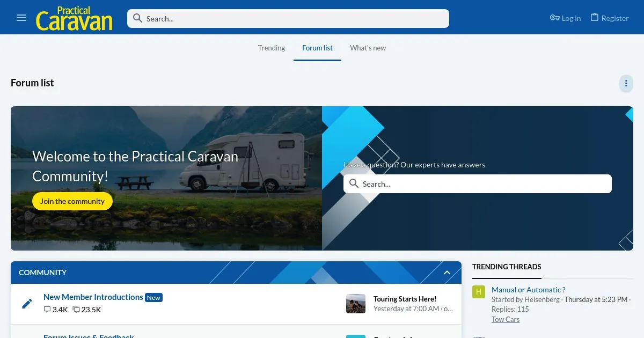Click the search icon in banner search box
Viewport: 644px width, 338px height.
[354, 183]
